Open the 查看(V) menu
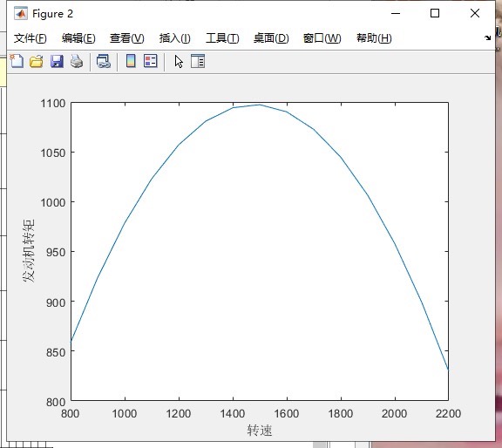502x448 pixels. 127,38
